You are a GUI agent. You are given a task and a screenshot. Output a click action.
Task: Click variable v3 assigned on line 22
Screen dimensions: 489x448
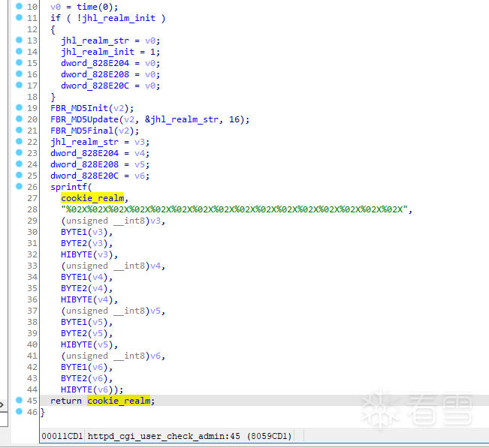tap(140, 143)
